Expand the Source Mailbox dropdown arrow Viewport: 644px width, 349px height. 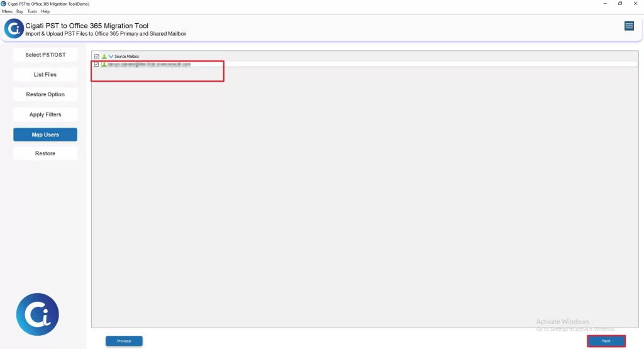[111, 56]
